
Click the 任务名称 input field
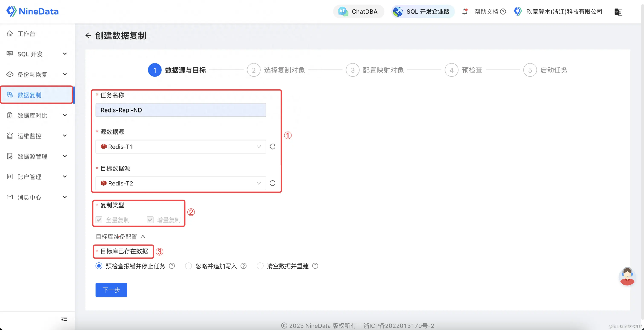coord(180,110)
